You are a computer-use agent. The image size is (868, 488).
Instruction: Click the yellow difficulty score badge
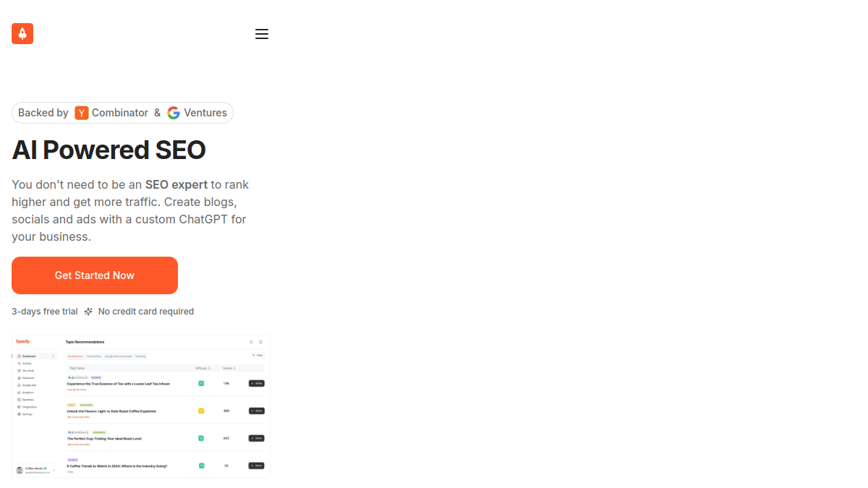(201, 411)
